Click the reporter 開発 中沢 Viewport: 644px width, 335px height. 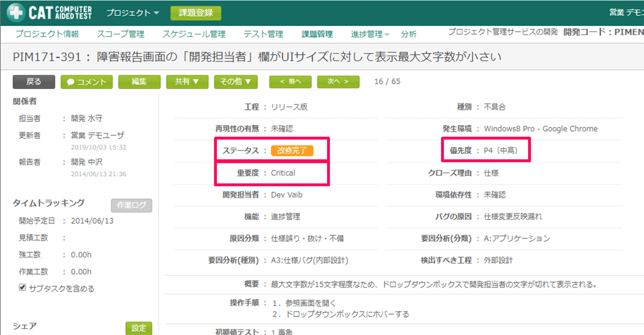(87, 162)
